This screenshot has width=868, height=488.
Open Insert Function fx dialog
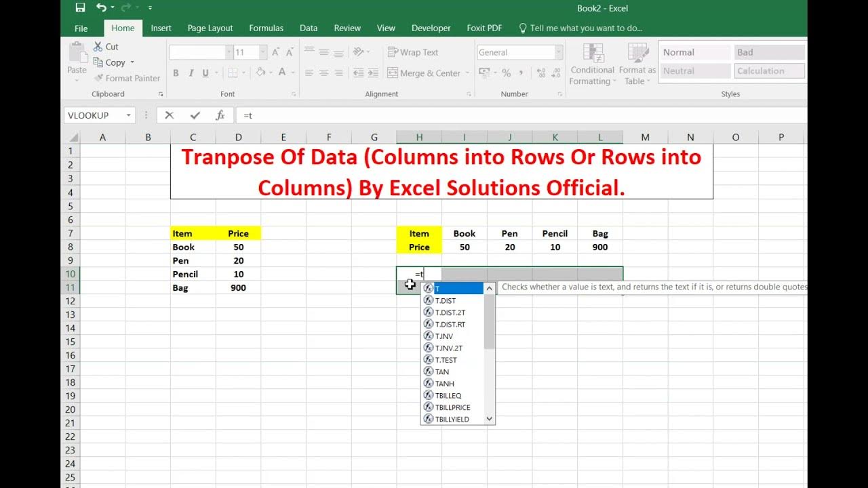pyautogui.click(x=220, y=115)
